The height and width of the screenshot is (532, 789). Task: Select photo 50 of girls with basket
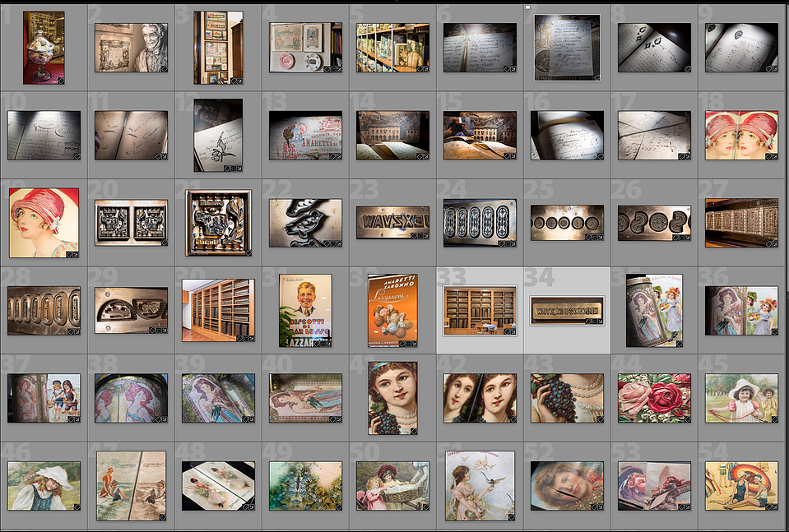click(393, 486)
